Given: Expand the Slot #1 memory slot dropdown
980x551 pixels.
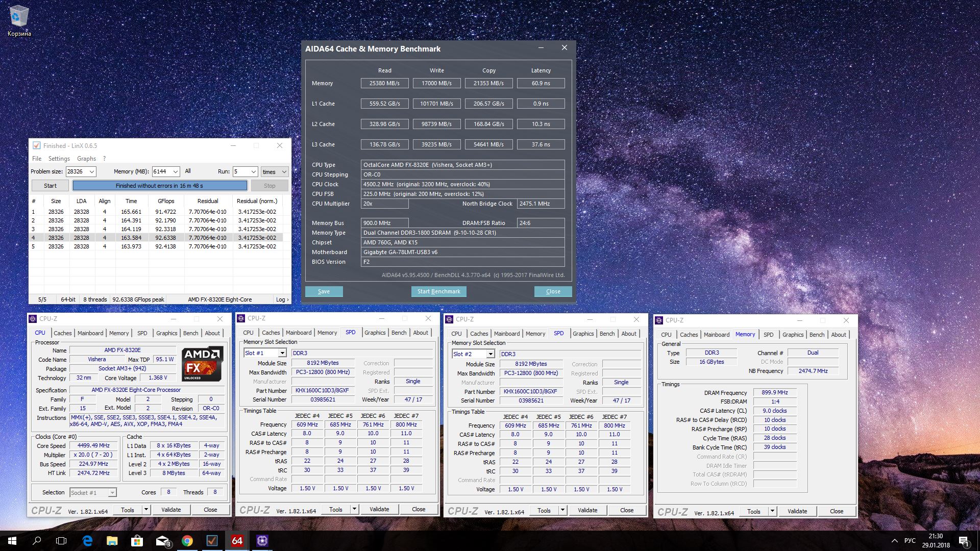Looking at the screenshot, I should 282,353.
